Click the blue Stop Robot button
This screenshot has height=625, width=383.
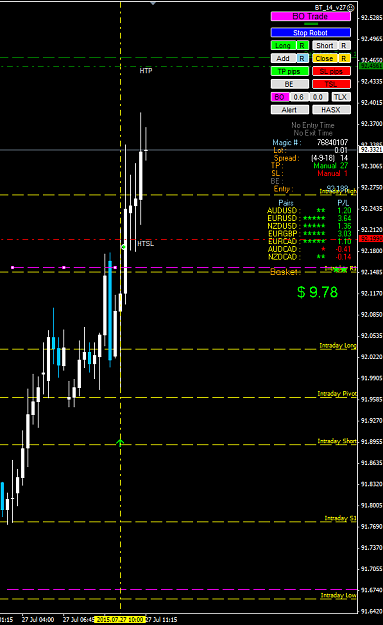(x=310, y=33)
